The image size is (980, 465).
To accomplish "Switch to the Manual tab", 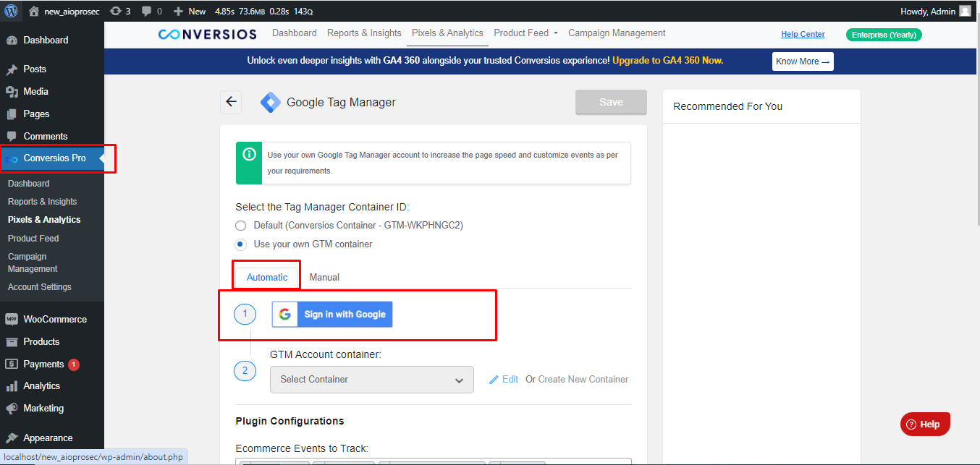I will 324,278.
